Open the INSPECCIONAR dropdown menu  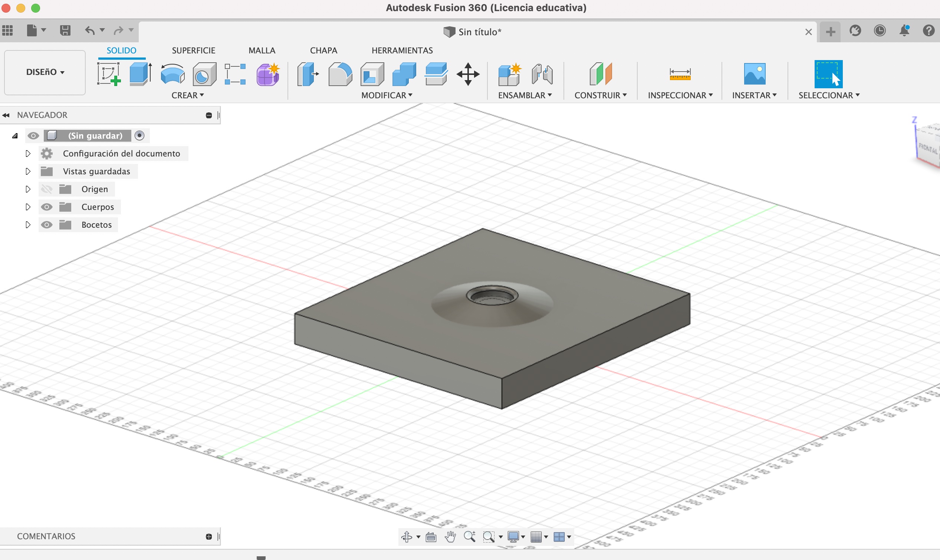click(x=680, y=95)
